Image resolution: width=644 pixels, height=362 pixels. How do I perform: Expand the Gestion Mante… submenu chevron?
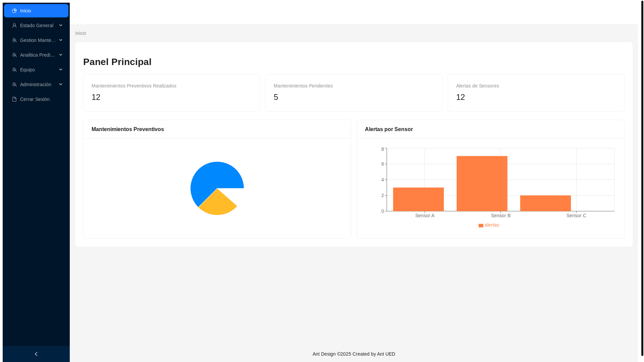click(x=61, y=40)
